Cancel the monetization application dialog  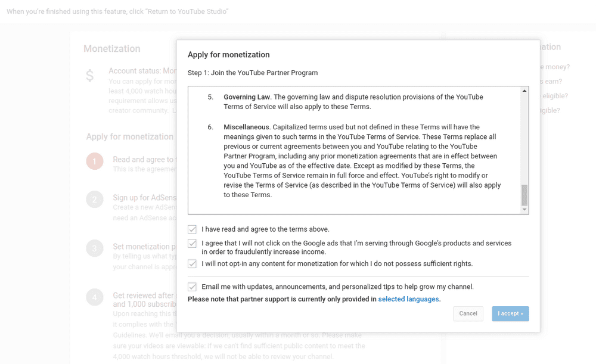(x=468, y=313)
